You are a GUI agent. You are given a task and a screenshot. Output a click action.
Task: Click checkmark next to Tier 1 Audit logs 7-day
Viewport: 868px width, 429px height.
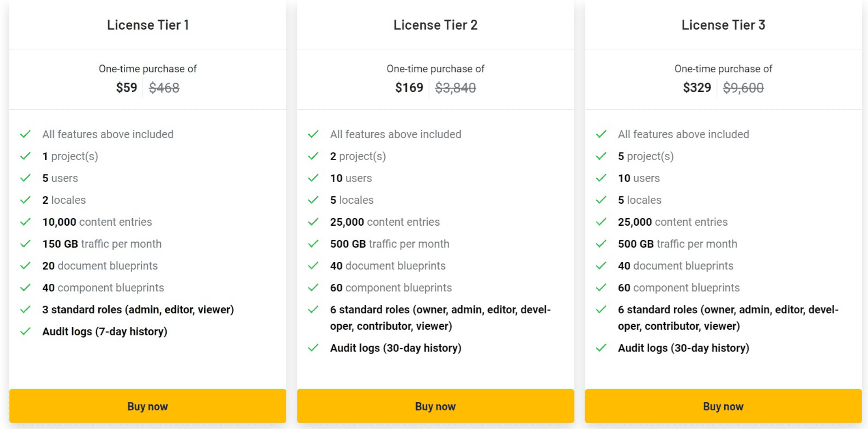coord(25,331)
